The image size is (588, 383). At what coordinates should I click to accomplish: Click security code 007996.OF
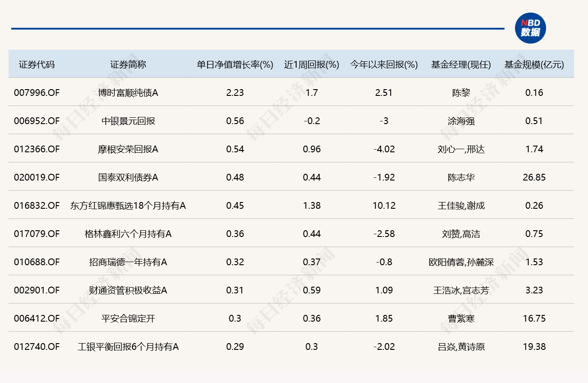pyautogui.click(x=37, y=93)
